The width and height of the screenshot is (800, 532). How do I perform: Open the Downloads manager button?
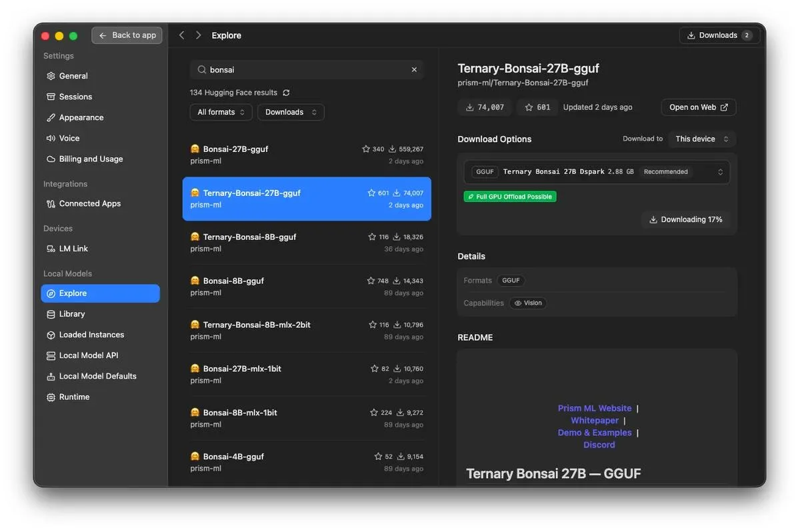click(719, 35)
